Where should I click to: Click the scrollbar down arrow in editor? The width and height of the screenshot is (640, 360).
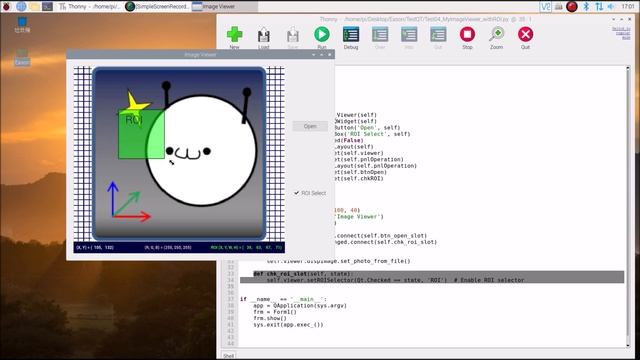[x=628, y=346]
